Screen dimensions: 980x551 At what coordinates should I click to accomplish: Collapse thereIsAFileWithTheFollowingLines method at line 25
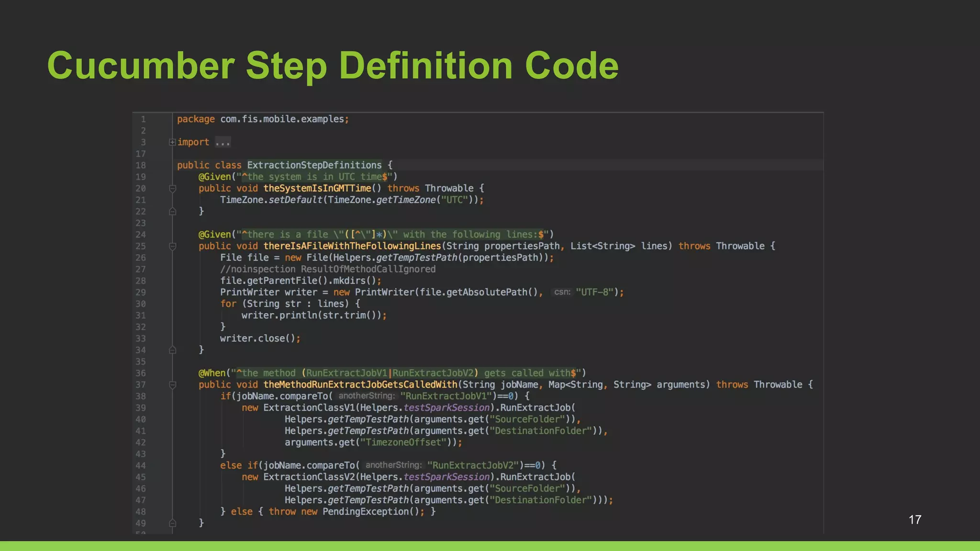click(x=173, y=246)
